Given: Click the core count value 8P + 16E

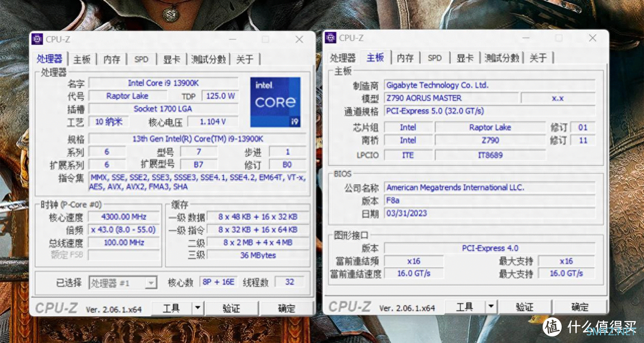Looking at the screenshot, I should click(x=218, y=282).
